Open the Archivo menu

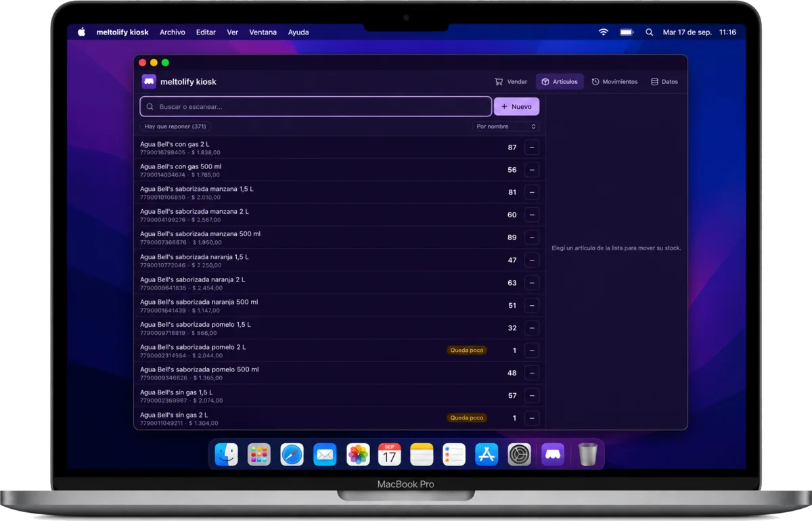click(173, 32)
